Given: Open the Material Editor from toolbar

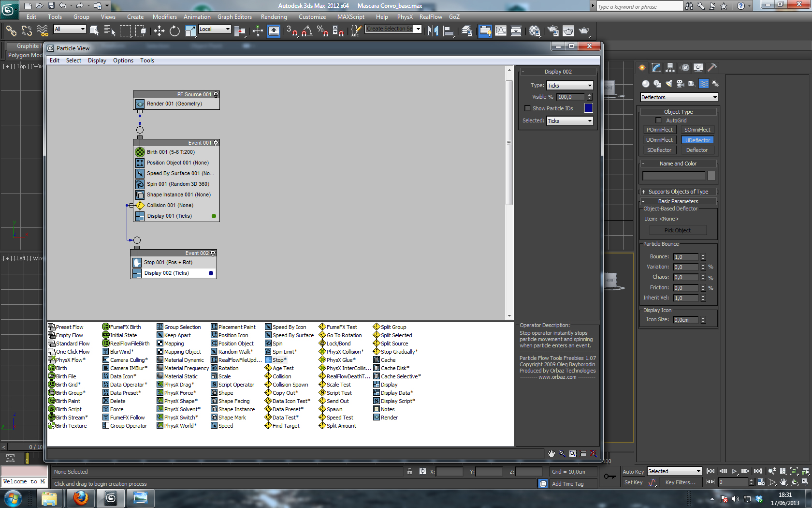Looking at the screenshot, I should (535, 31).
